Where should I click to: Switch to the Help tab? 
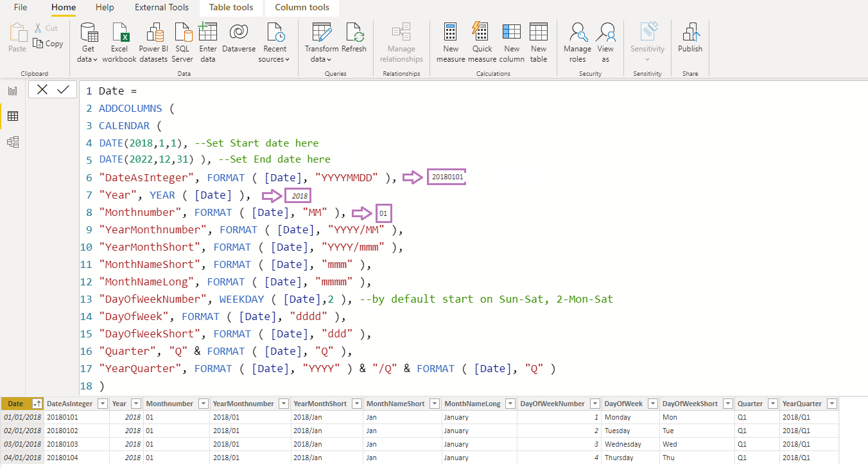pos(105,8)
